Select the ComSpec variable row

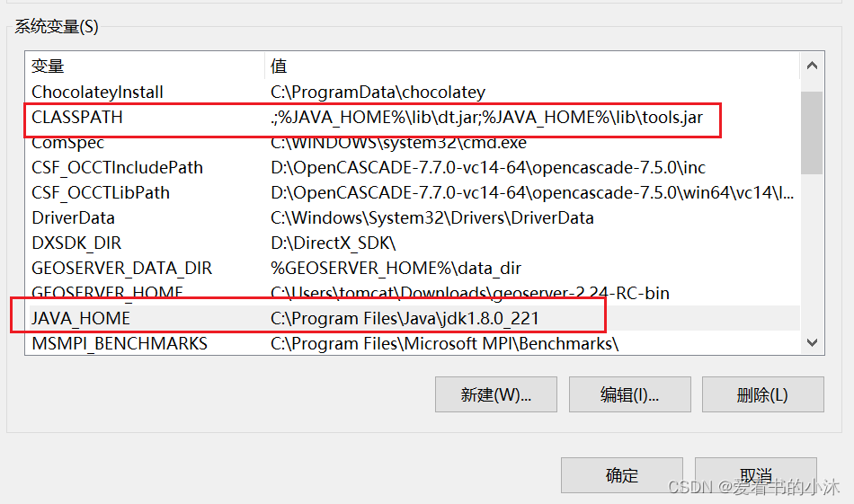[413, 142]
